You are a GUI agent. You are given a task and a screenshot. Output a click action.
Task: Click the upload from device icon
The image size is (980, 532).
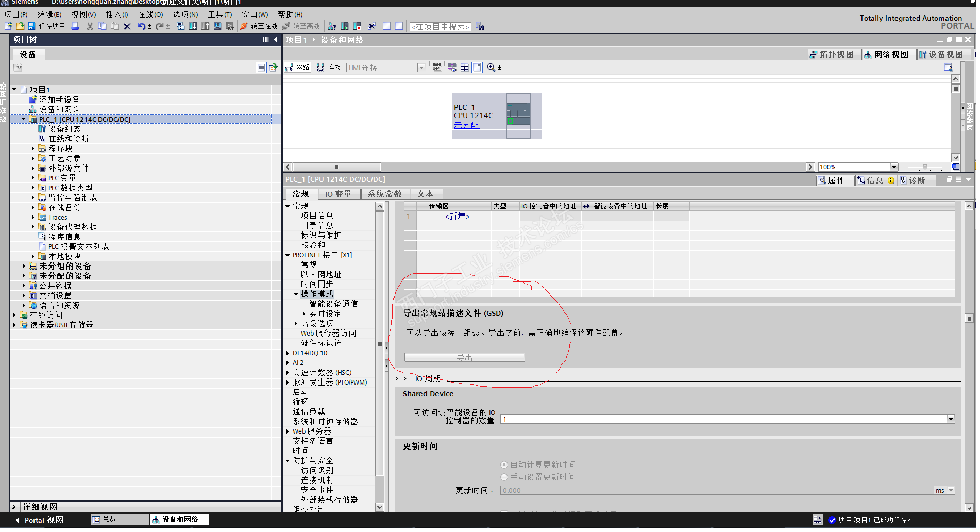(x=206, y=26)
